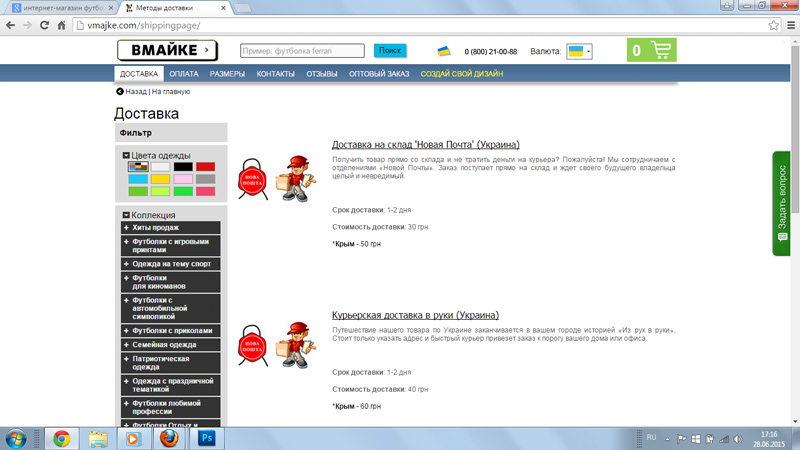Select the multicolor clothing swatch
The width and height of the screenshot is (800, 450).
coord(138,166)
